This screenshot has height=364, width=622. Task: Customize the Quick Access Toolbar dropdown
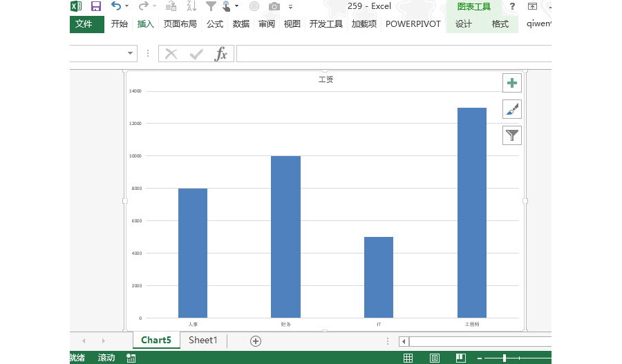[291, 7]
